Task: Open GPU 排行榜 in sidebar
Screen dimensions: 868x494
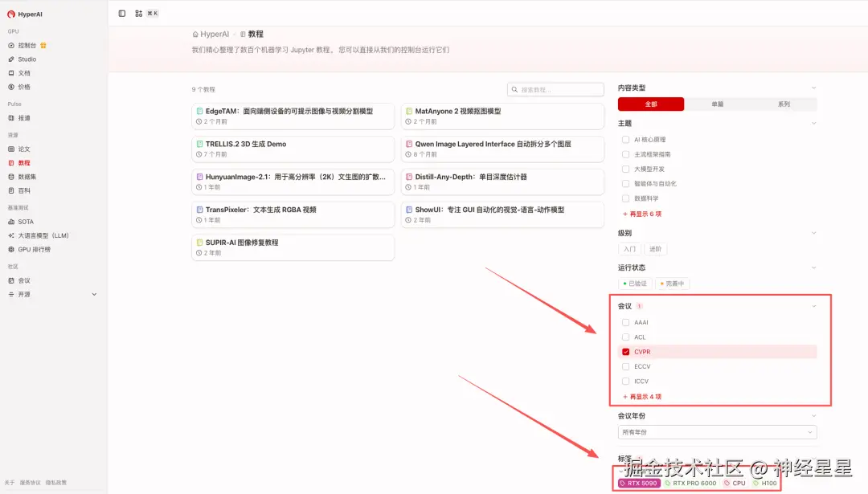Action: (x=34, y=249)
